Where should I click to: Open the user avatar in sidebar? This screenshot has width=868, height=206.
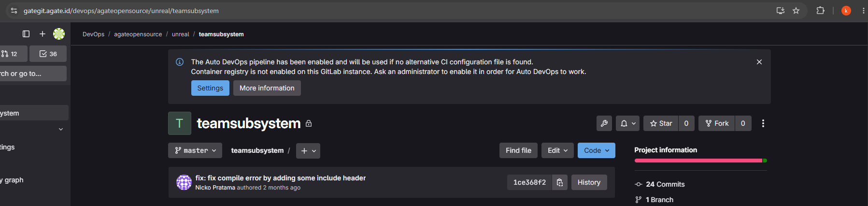(x=59, y=34)
